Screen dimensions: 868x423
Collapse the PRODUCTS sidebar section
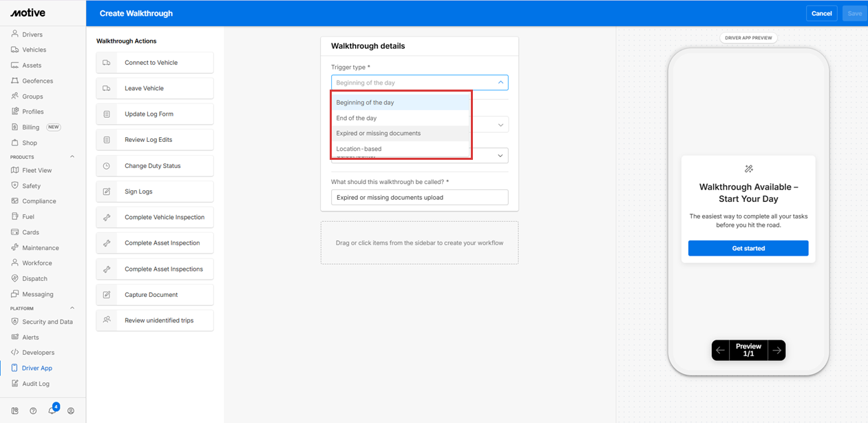tap(72, 156)
